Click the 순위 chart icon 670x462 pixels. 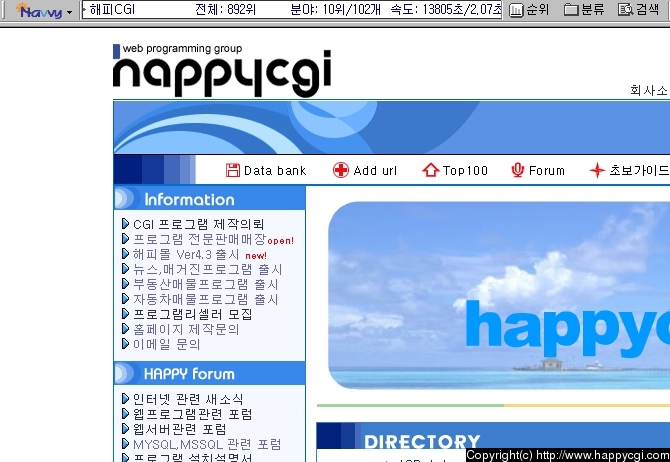(516, 10)
